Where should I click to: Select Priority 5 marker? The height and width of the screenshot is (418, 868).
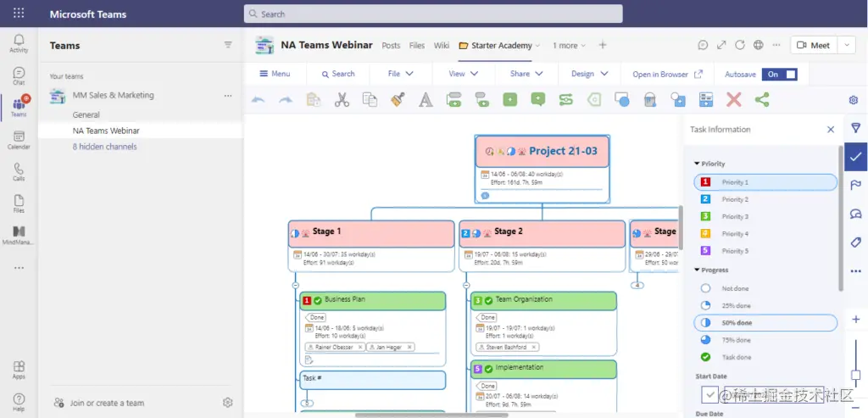point(765,251)
